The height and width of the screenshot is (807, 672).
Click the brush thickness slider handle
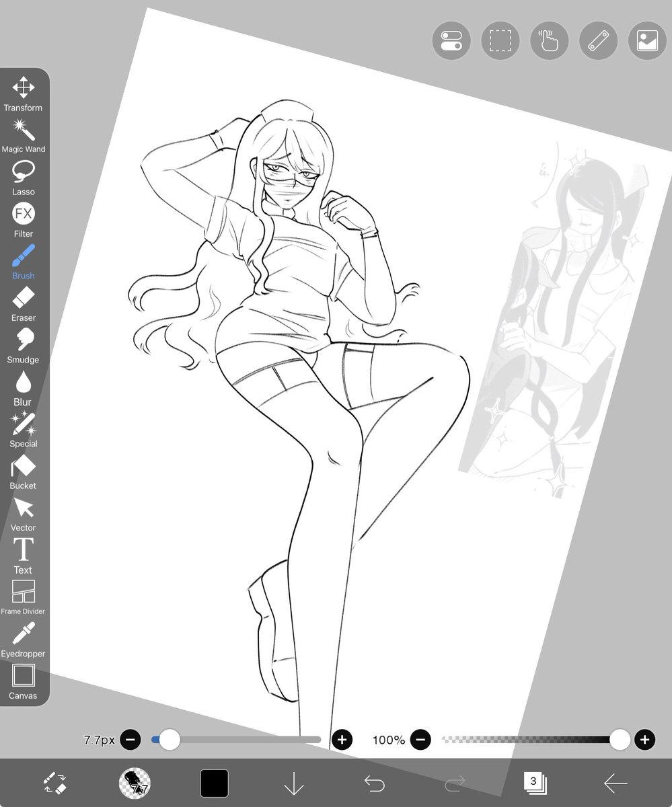(170, 740)
